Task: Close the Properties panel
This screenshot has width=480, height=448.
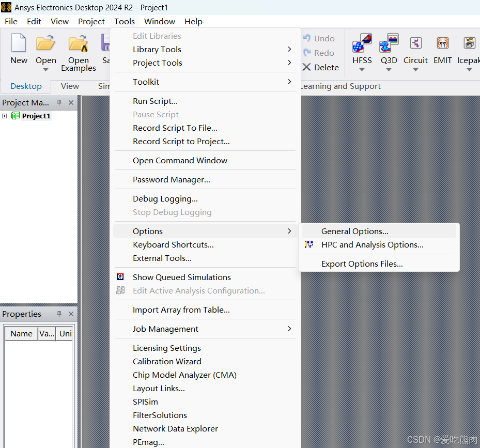Action: 71,314
